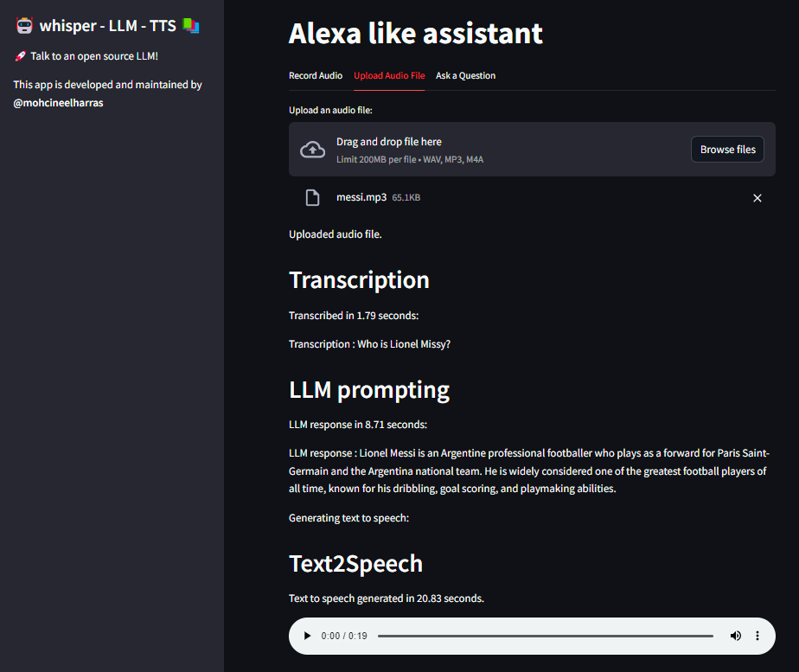Screen dimensions: 799x672
Task: Open the audio player more options menu
Action: point(757,636)
